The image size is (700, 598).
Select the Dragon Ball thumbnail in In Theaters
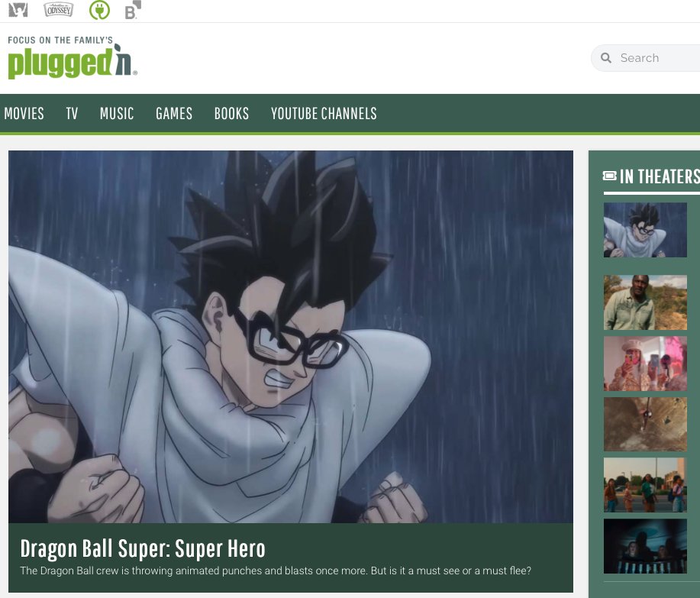coord(645,230)
